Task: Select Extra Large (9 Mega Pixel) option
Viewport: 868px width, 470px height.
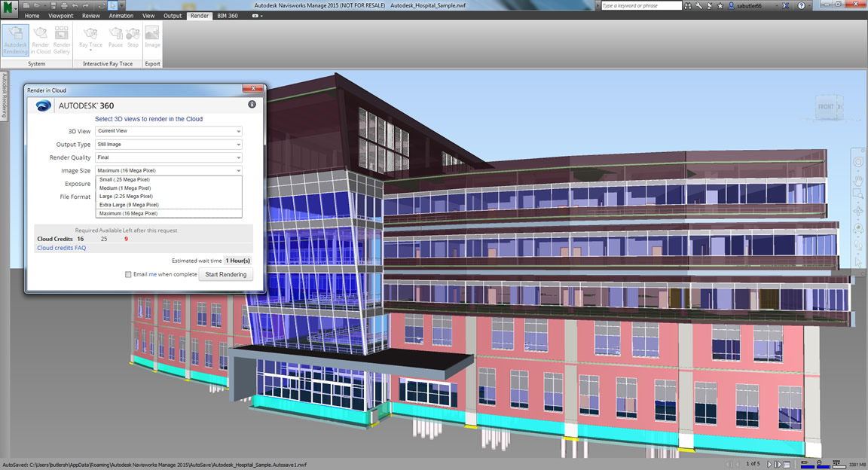Action: pos(169,205)
